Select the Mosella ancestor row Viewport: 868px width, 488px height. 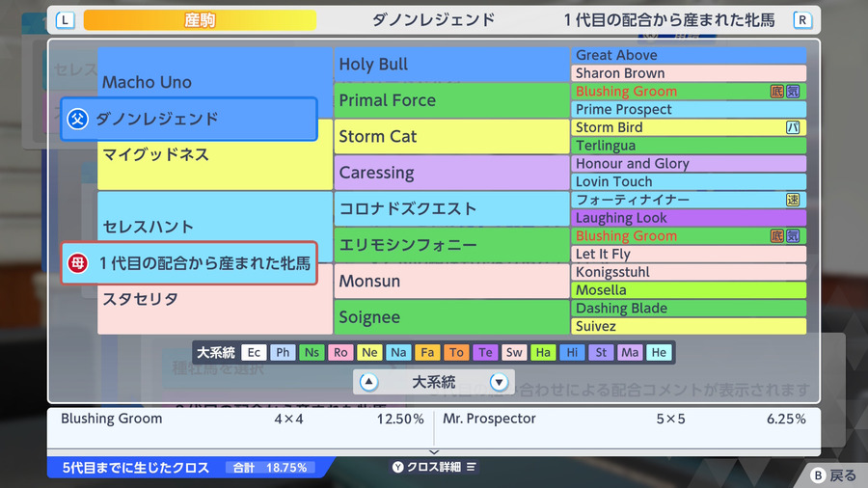[689, 290]
